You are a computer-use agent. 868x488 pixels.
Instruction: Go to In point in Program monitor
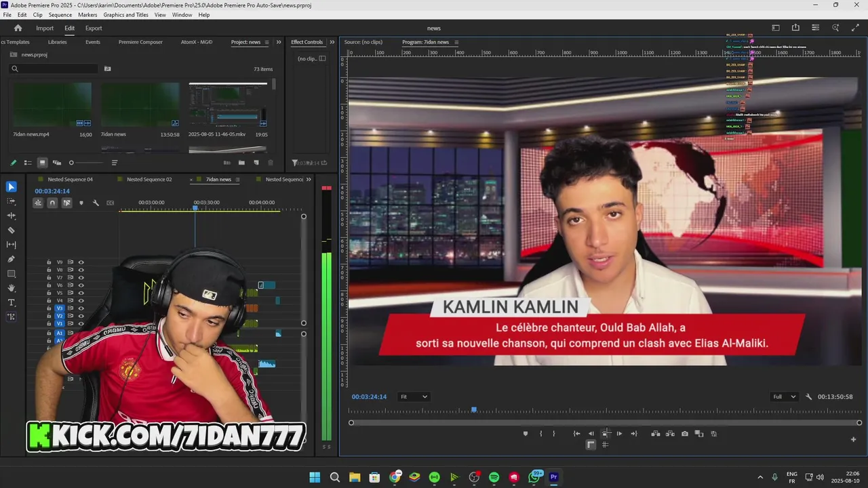click(576, 434)
